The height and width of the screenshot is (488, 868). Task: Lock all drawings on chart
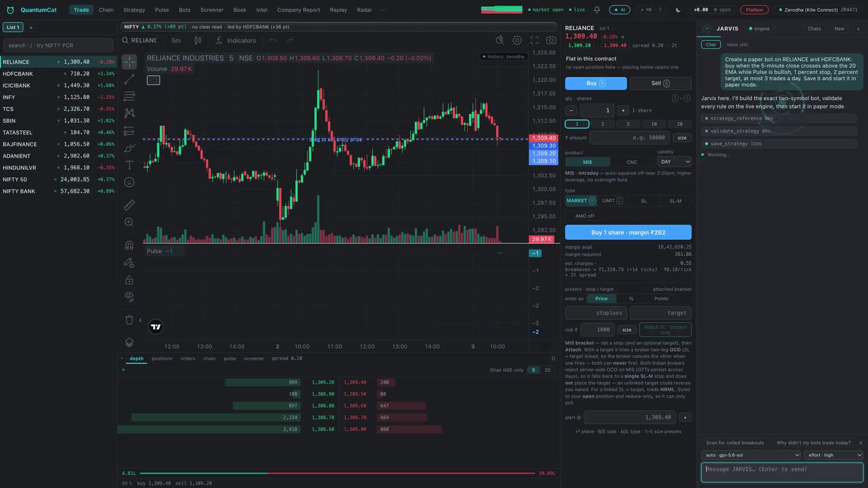point(129,280)
